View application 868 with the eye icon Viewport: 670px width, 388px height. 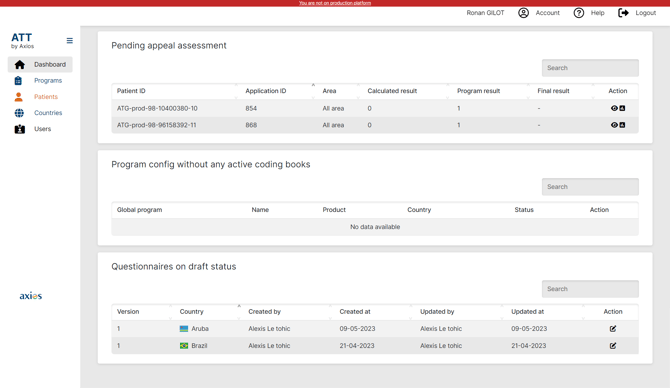(614, 125)
